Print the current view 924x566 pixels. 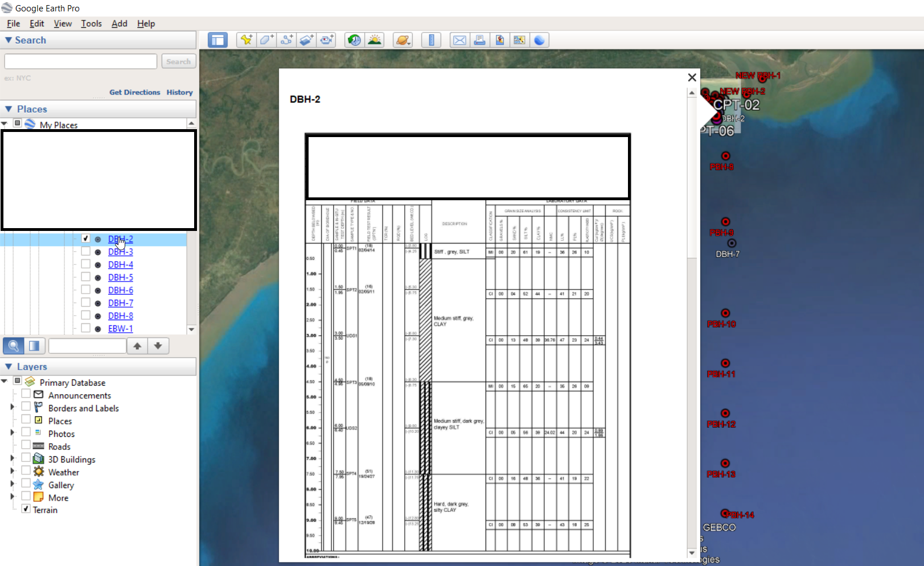[480, 40]
